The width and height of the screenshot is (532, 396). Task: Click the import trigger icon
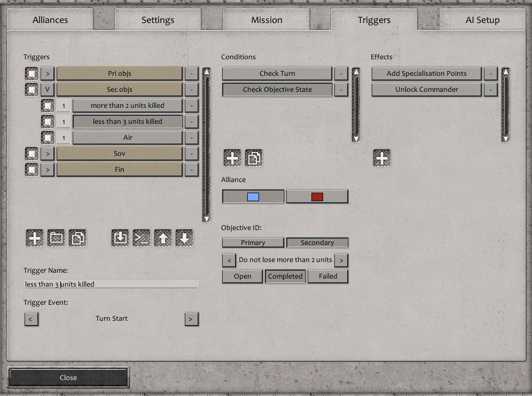click(x=120, y=239)
